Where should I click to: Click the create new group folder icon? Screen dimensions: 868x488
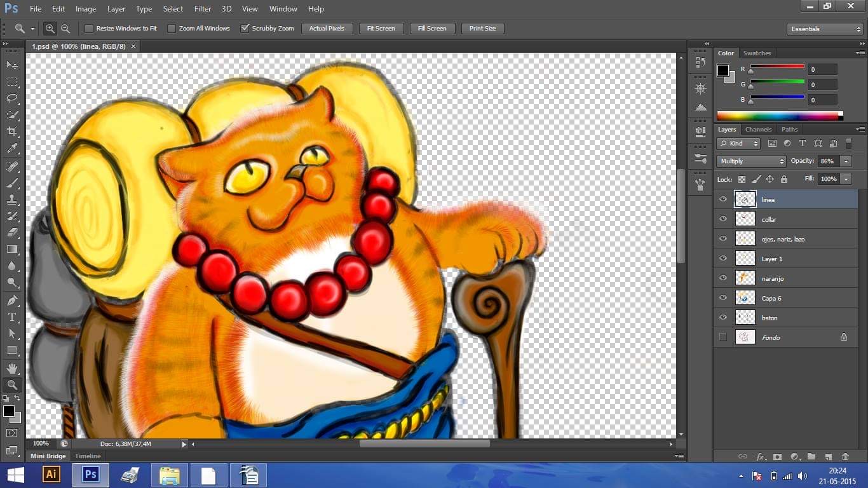coord(811,457)
